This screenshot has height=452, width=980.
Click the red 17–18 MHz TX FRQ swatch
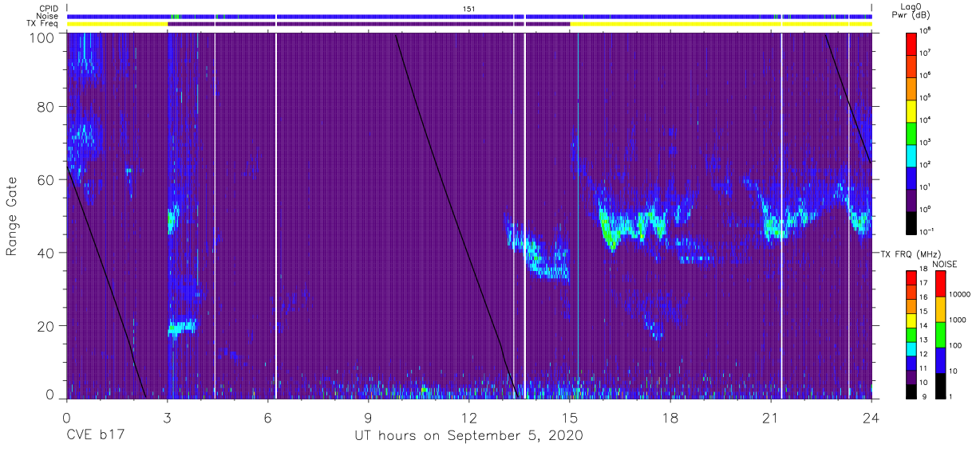[911, 277]
